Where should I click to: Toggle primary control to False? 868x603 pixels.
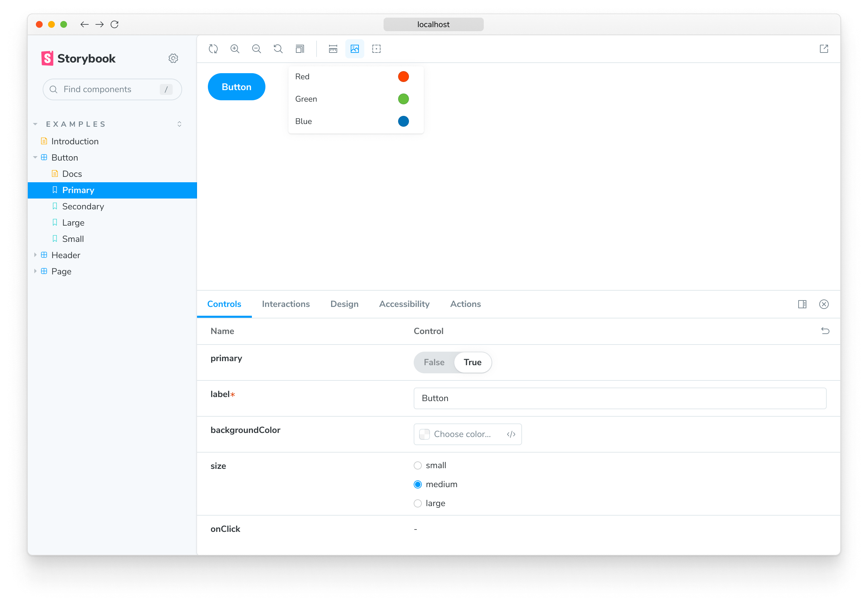[x=433, y=361]
